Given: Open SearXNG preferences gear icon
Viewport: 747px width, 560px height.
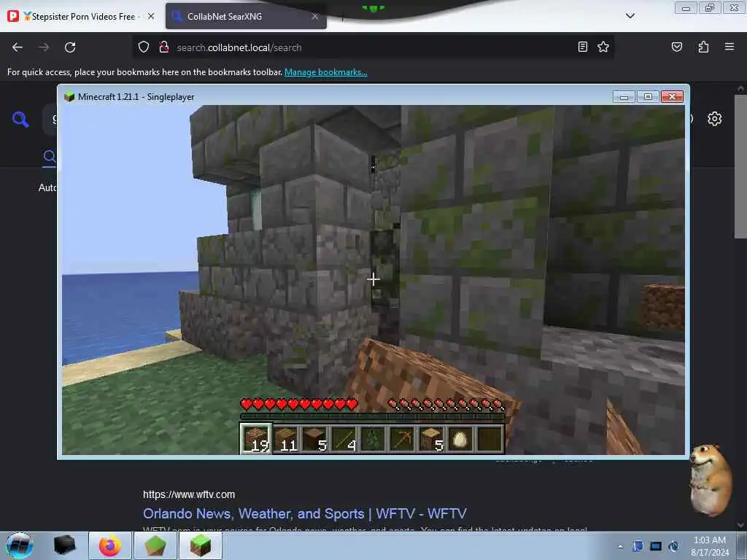Looking at the screenshot, I should click(x=714, y=119).
